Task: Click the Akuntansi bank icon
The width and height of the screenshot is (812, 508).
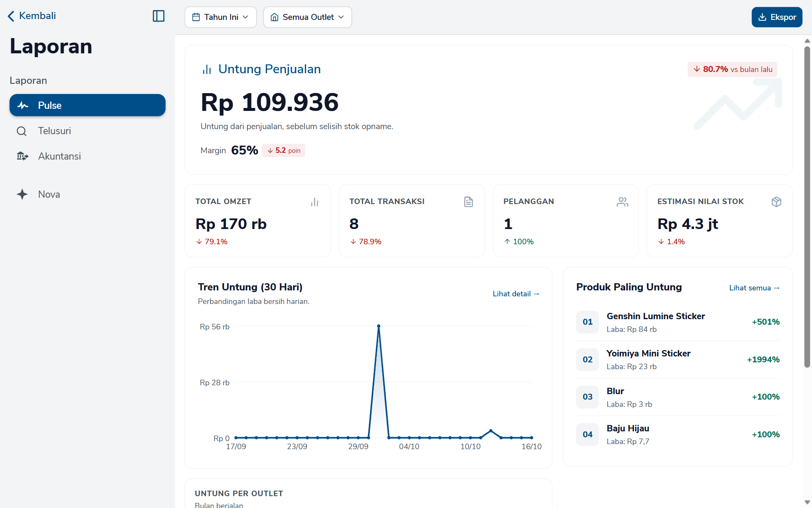Action: (x=22, y=156)
